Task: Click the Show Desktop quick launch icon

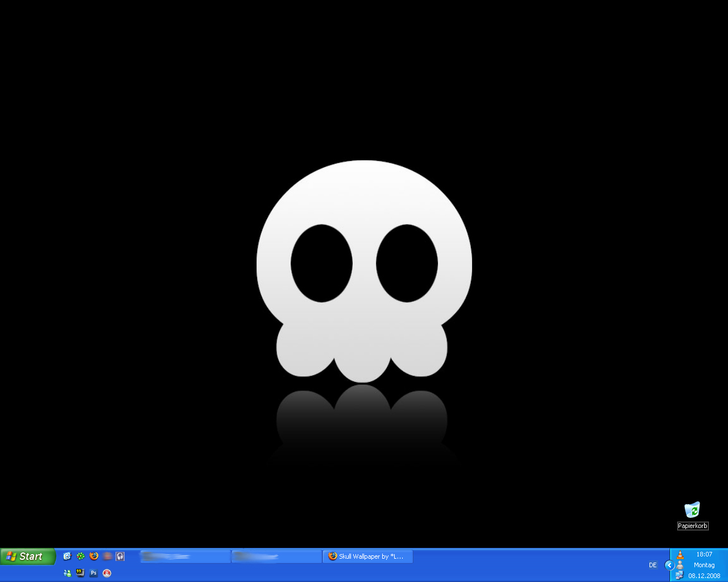Action: point(67,556)
